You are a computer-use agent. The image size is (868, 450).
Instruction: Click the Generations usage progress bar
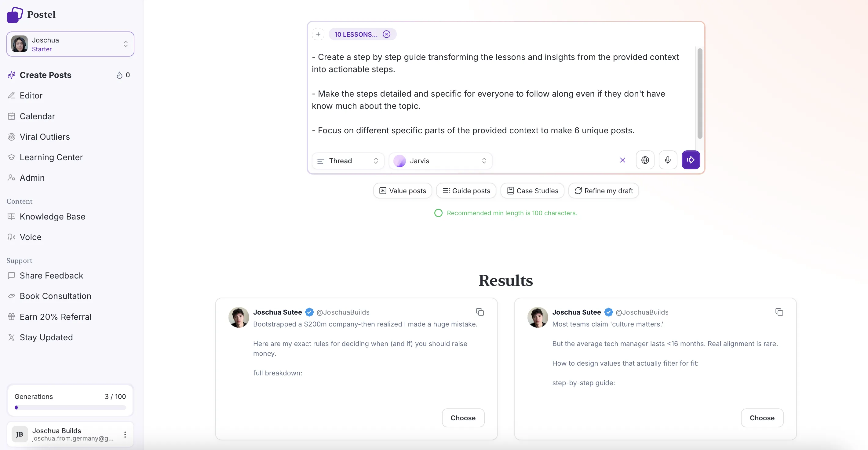click(70, 408)
